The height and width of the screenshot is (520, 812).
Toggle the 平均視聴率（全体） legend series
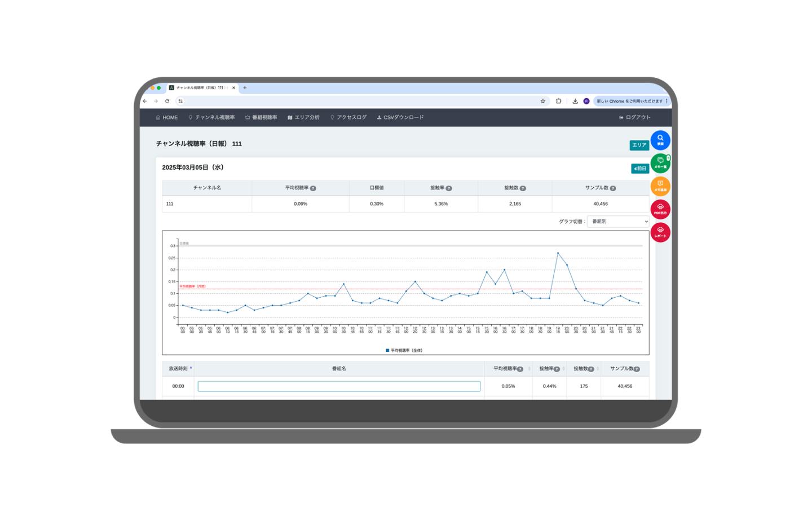[x=404, y=350]
